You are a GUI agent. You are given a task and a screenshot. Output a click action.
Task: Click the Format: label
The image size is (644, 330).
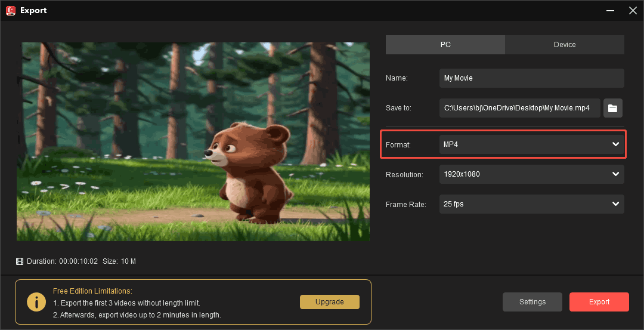click(x=398, y=144)
